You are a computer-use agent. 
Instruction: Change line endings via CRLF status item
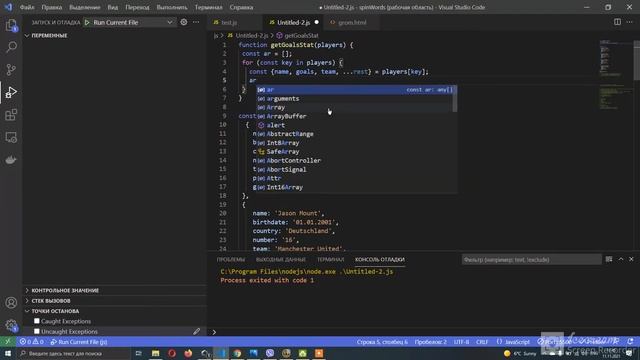pyautogui.click(x=482, y=342)
